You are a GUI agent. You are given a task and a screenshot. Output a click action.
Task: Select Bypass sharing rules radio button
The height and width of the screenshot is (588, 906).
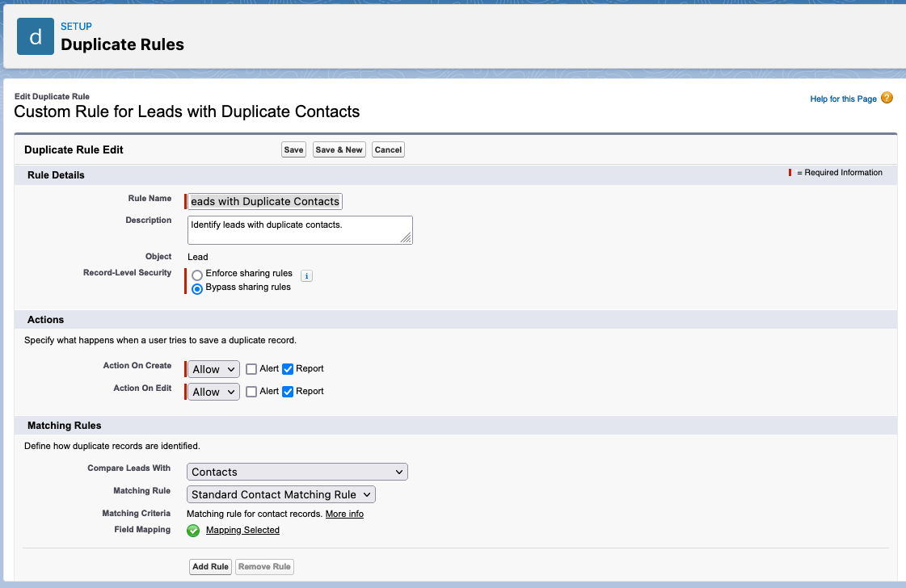click(x=197, y=288)
